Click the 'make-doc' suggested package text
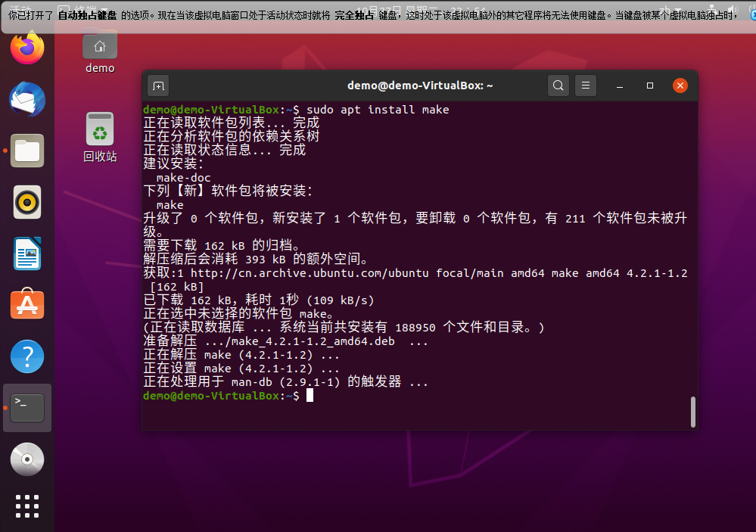 pyautogui.click(x=183, y=178)
